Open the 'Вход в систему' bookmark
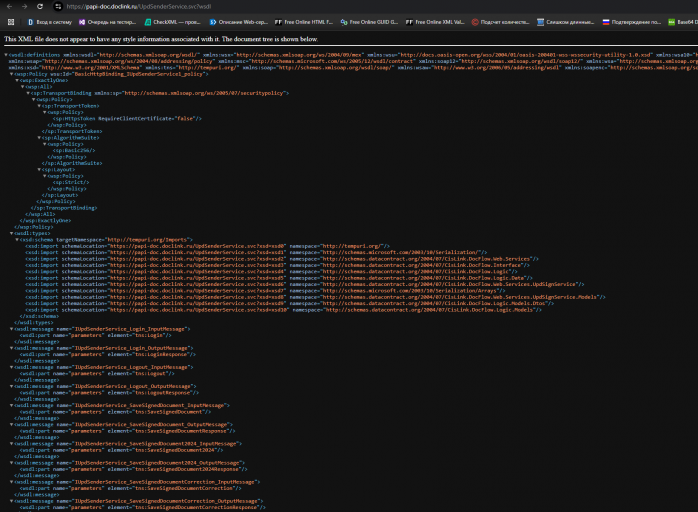The height and width of the screenshot is (512, 698). 50,22
